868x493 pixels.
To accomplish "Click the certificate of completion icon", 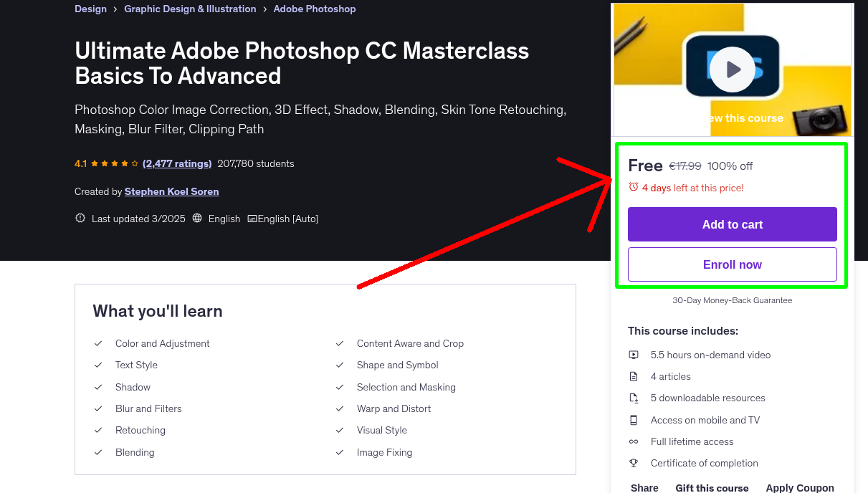I will 634,463.
